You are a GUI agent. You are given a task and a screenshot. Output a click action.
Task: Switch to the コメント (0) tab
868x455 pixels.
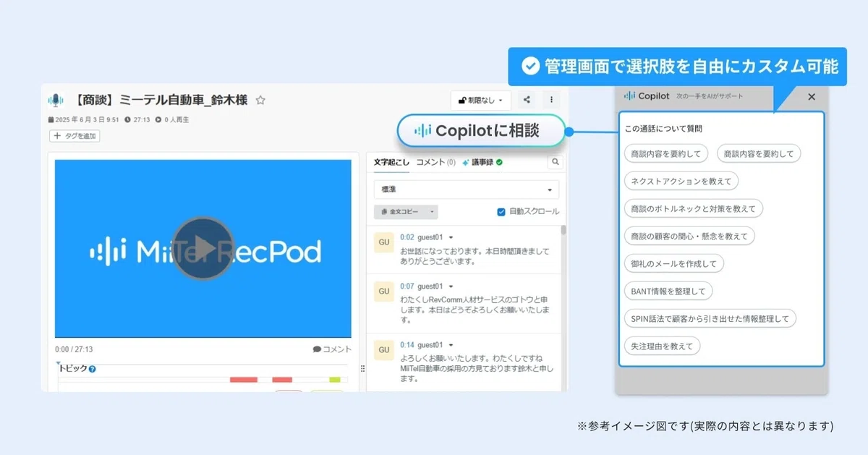(436, 163)
